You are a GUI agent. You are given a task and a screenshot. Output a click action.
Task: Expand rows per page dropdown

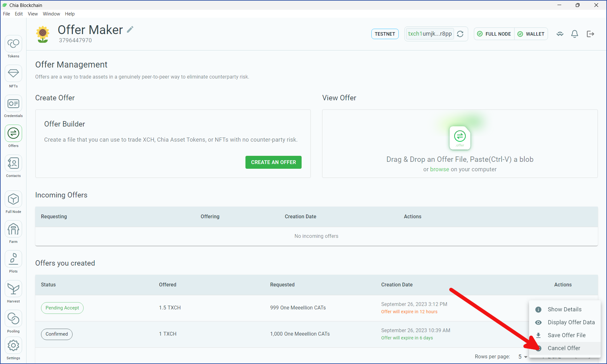523,357
